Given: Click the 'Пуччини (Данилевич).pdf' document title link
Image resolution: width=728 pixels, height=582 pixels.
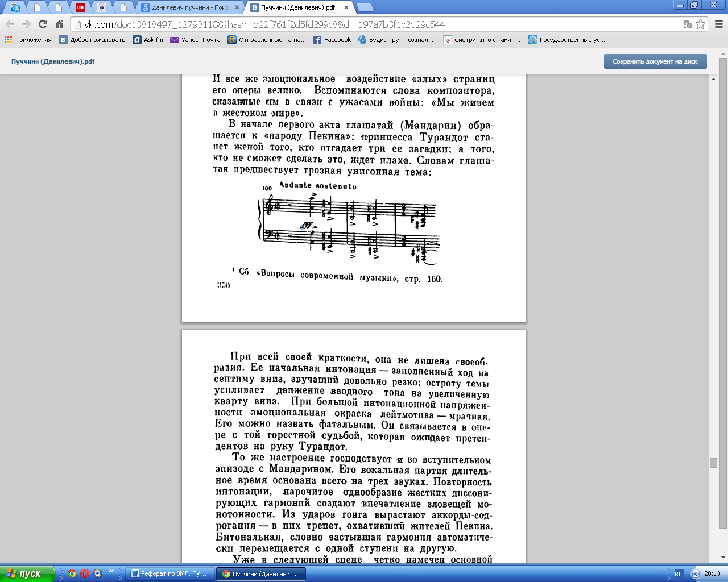Looking at the screenshot, I should [53, 61].
